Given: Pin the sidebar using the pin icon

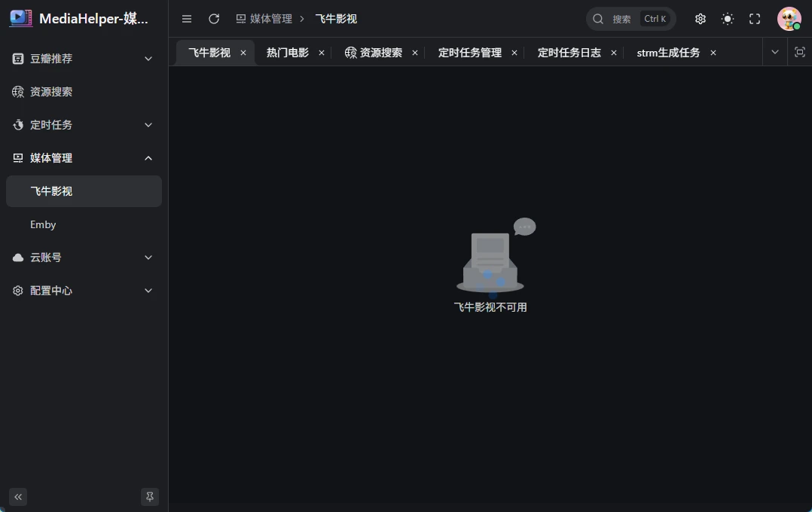Looking at the screenshot, I should click(150, 497).
